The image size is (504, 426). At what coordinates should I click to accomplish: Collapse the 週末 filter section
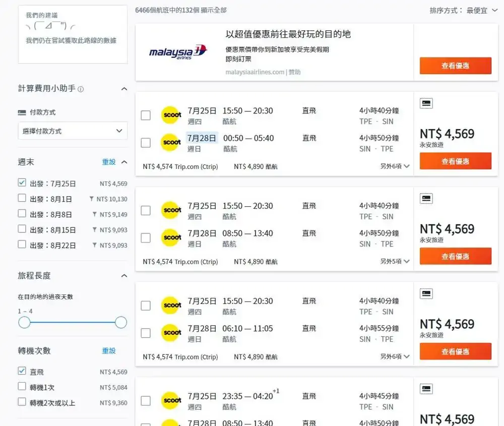[124, 162]
